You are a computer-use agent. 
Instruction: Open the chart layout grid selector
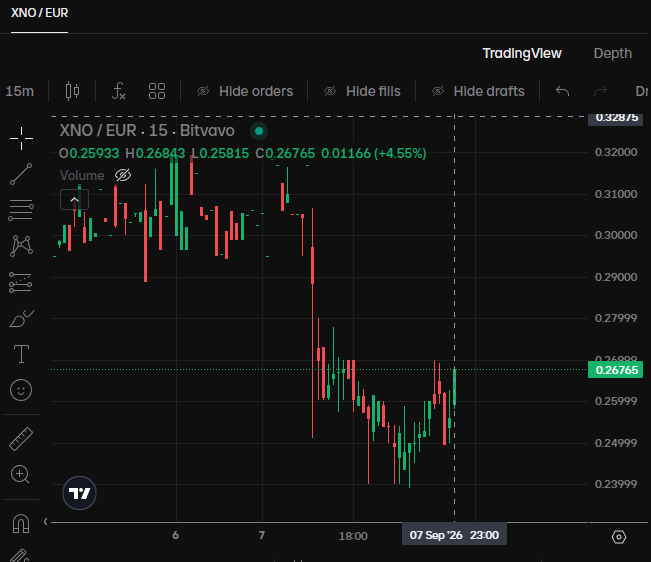157,91
